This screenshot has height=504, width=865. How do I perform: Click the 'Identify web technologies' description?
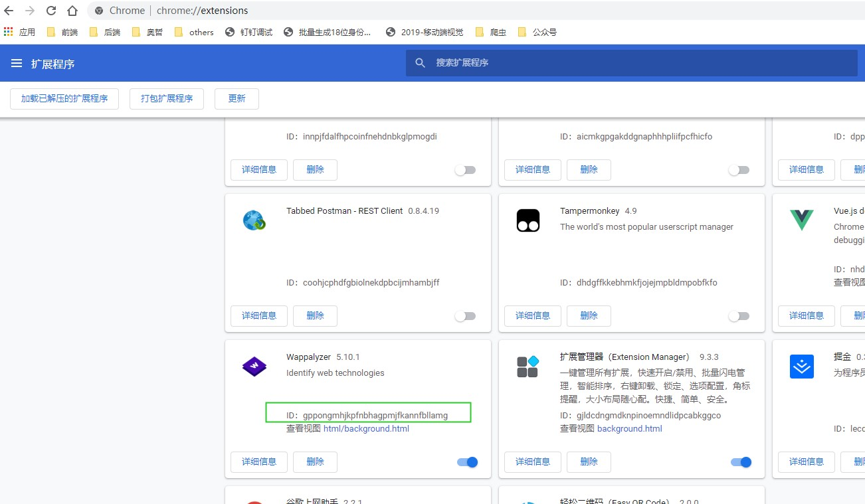(x=336, y=373)
